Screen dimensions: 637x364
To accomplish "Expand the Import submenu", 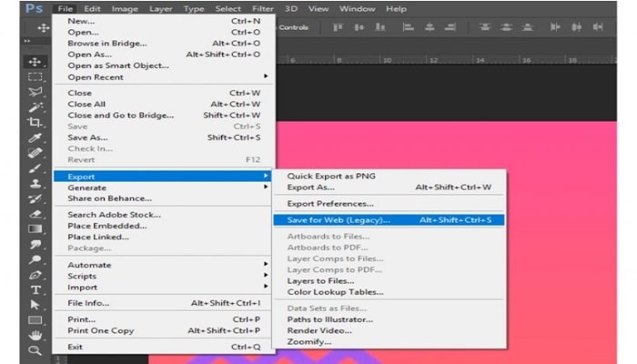I will (x=163, y=288).
